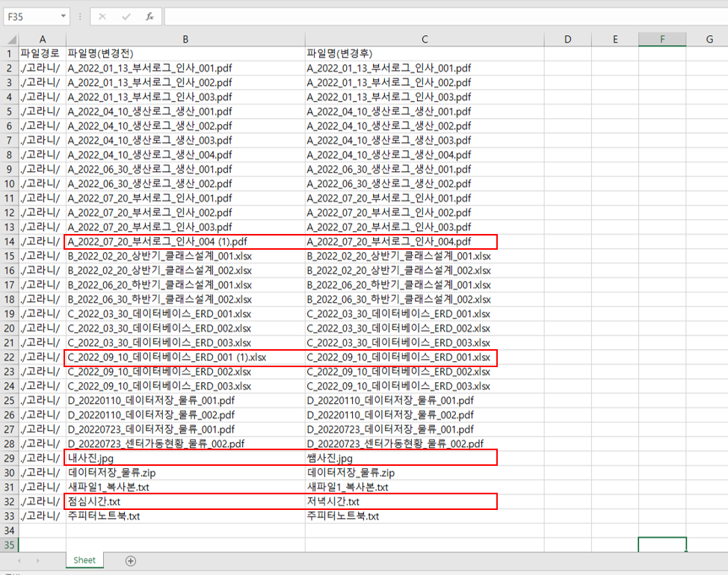The image size is (728, 575).
Task: Click the Enter checkmark formula bar icon
Action: pyautogui.click(x=126, y=16)
